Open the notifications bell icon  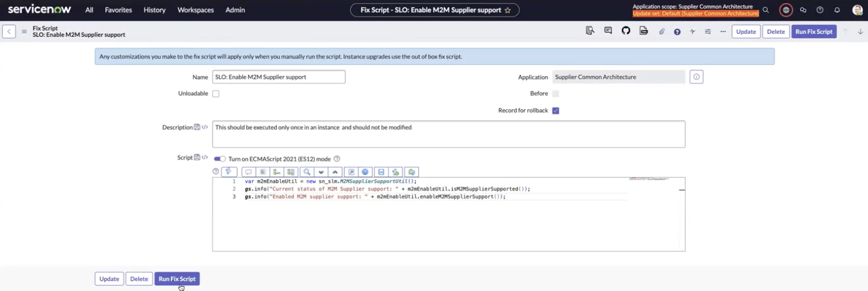click(837, 10)
